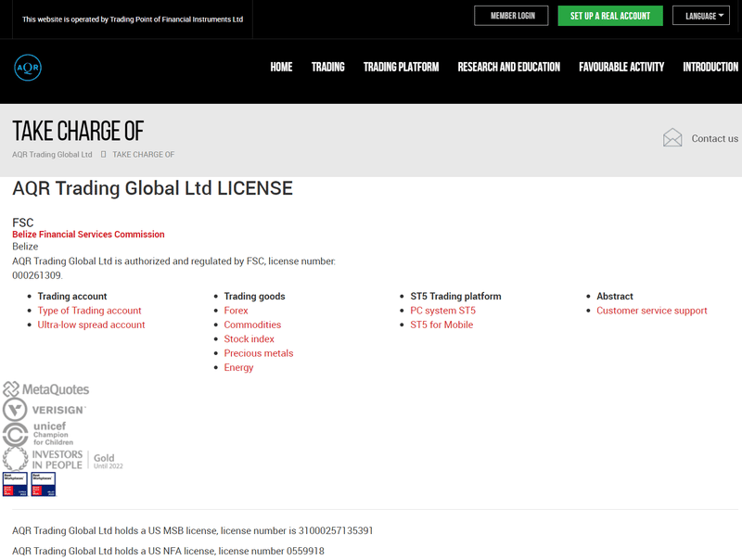Click AQR Trading Global Ltd breadcrumb

(x=52, y=155)
